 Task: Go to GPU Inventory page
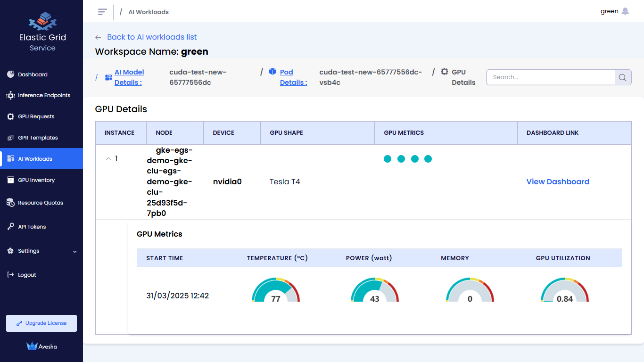(36, 180)
